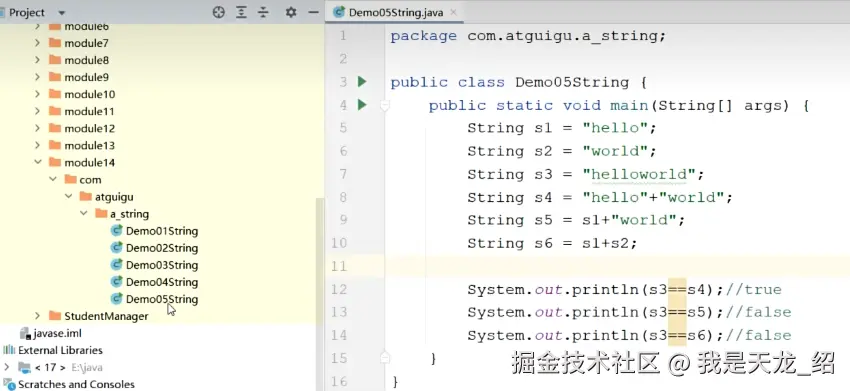Screen dimensions: 850x391
Task: Click the module10 folder icon
Action: coord(55,94)
